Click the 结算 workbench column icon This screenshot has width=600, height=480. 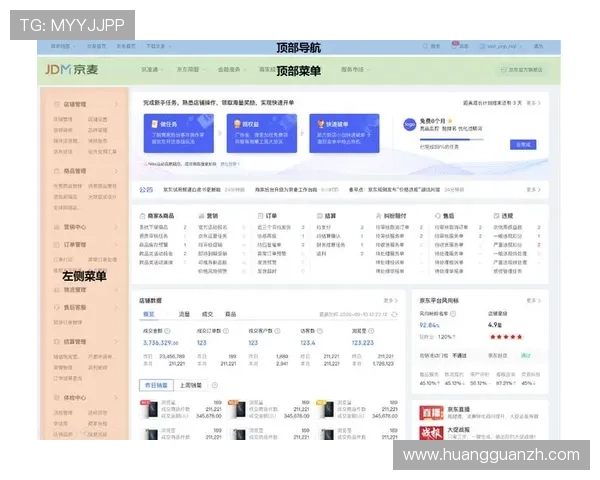(x=320, y=216)
